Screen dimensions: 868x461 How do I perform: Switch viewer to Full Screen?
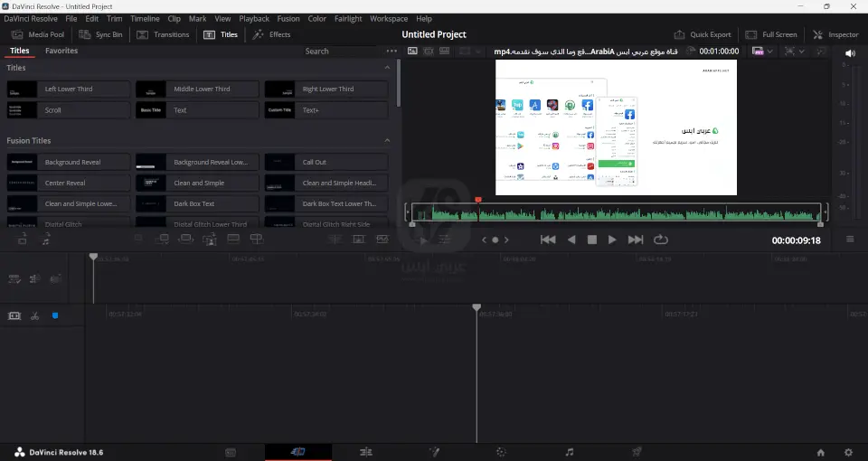771,34
